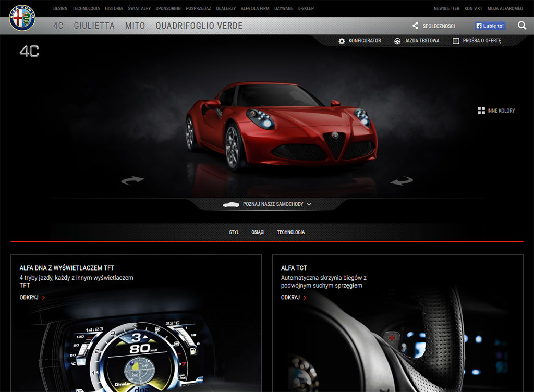Click the steering wheel paddle image

397,340
